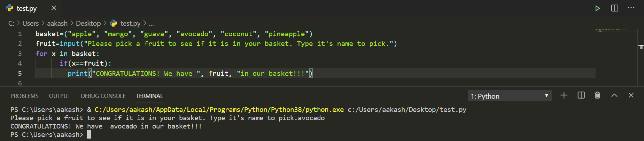Expand the breadcrumb ellipsis symbol list

(151, 24)
